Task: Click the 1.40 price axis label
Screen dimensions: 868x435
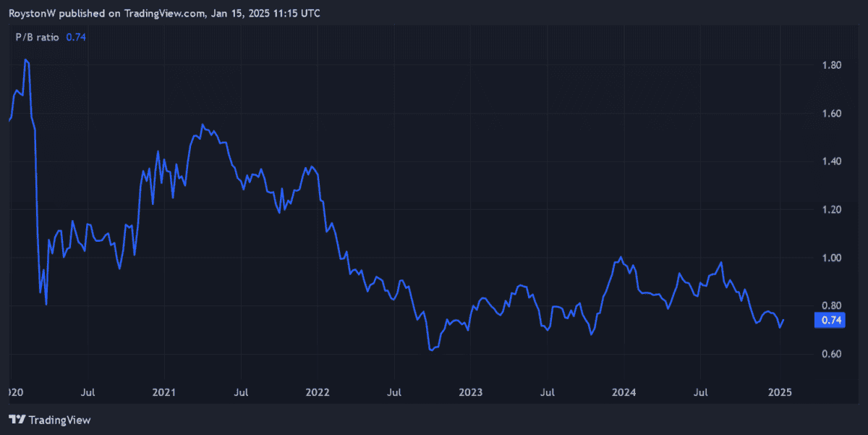Action: click(x=832, y=161)
